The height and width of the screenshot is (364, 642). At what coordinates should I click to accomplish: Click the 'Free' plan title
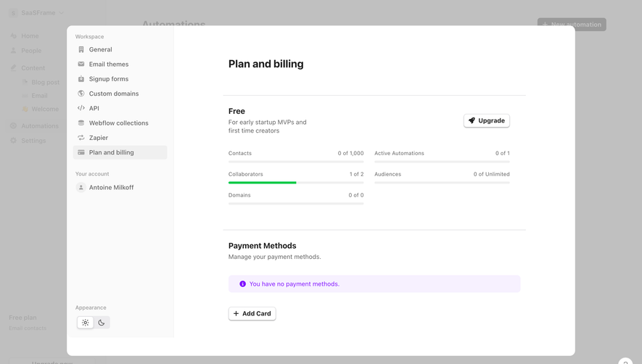(x=236, y=112)
